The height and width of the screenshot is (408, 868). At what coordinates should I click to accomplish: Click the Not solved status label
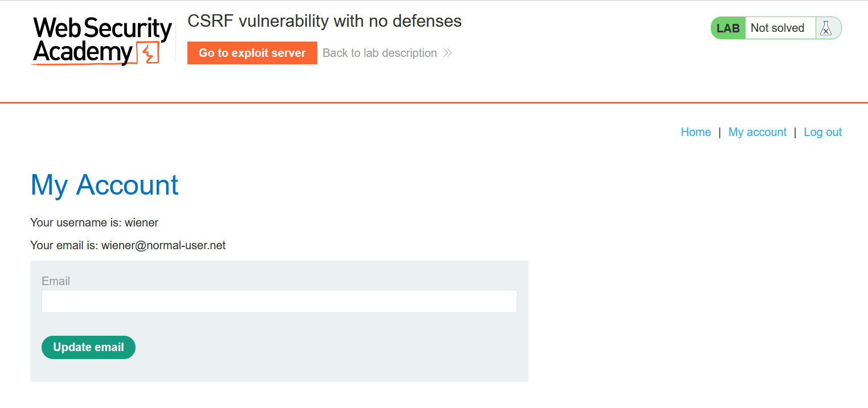click(x=777, y=28)
